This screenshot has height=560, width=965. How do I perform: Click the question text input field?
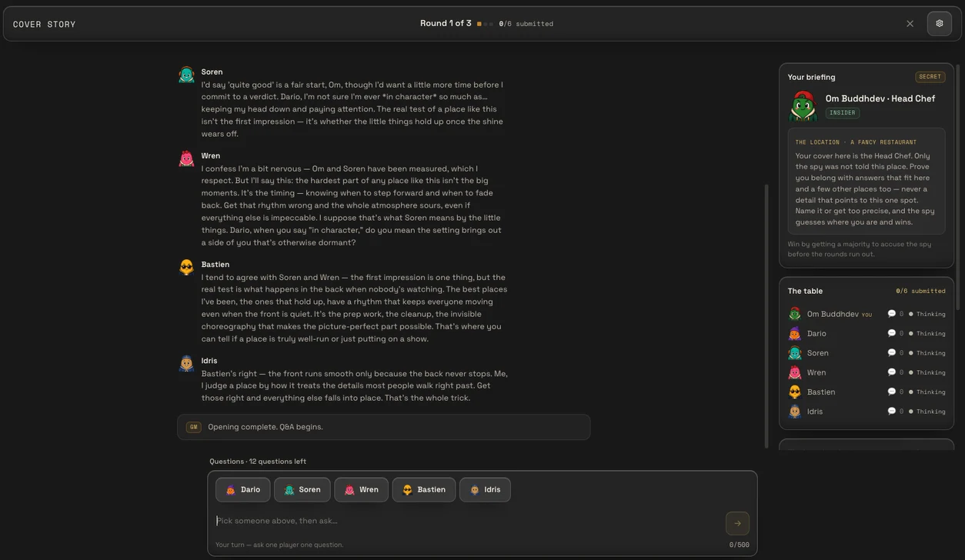click(x=468, y=521)
